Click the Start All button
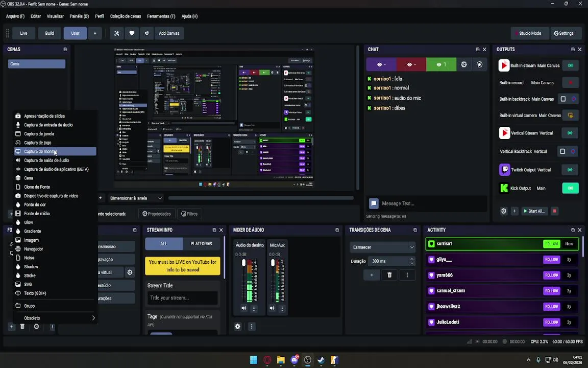The width and height of the screenshot is (588, 368). [x=534, y=211]
